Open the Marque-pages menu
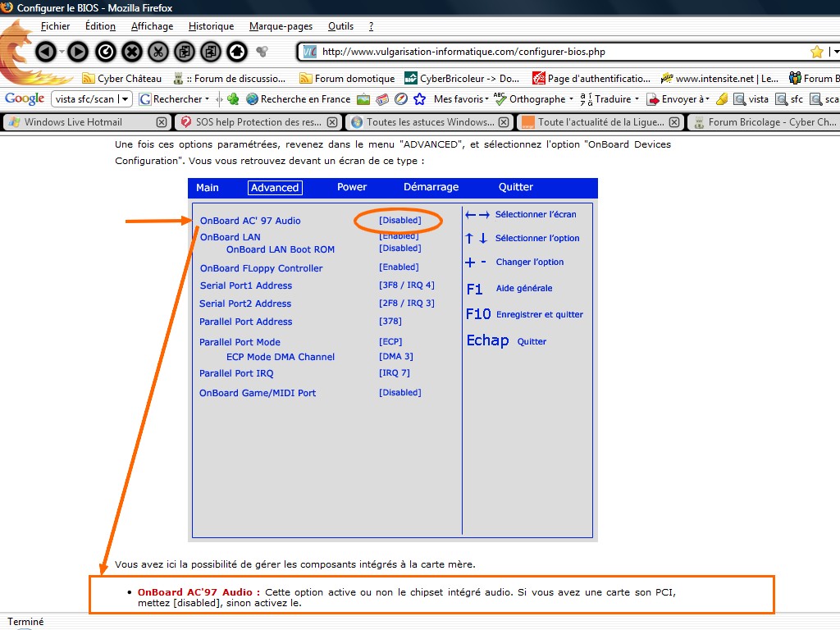Viewport: 840px width, 630px height. click(x=281, y=26)
